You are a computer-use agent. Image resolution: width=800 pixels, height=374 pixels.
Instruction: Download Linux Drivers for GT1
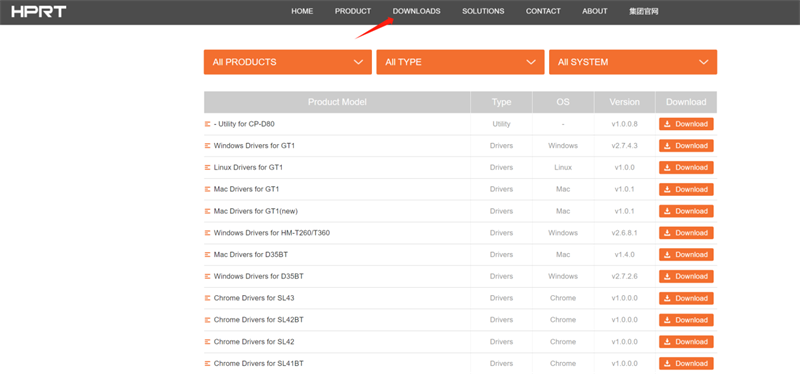click(686, 167)
